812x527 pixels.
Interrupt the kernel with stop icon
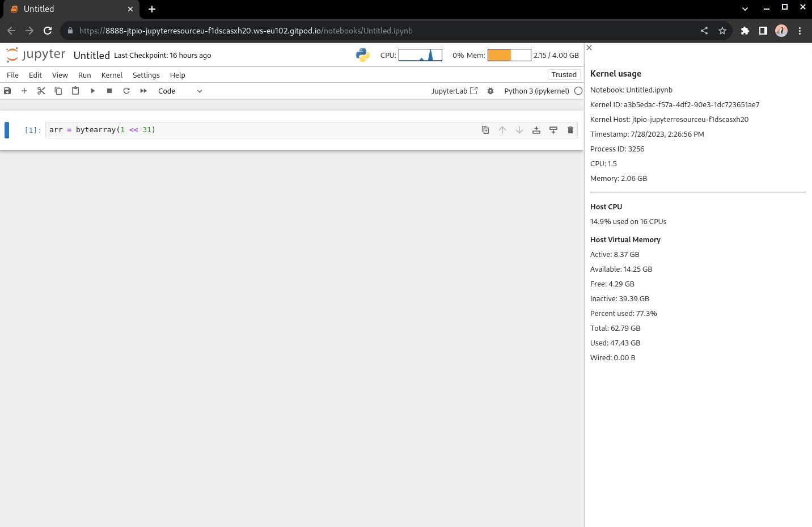coord(109,91)
